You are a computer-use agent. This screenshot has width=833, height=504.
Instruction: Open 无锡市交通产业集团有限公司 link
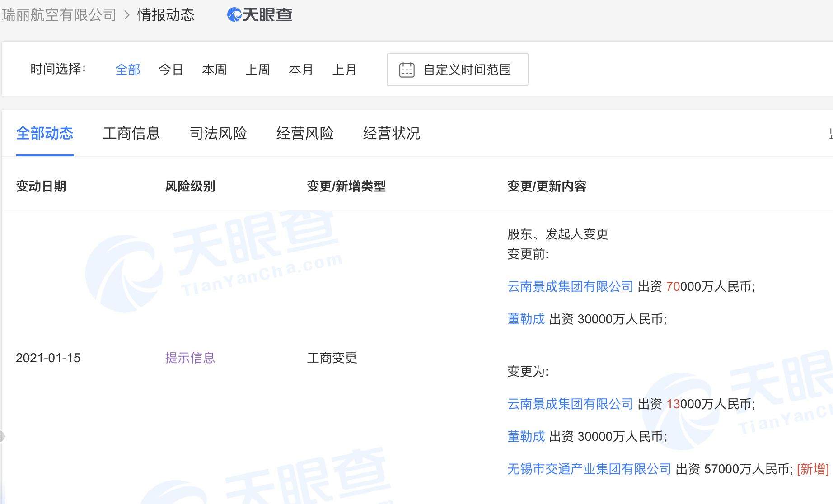pyautogui.click(x=590, y=469)
